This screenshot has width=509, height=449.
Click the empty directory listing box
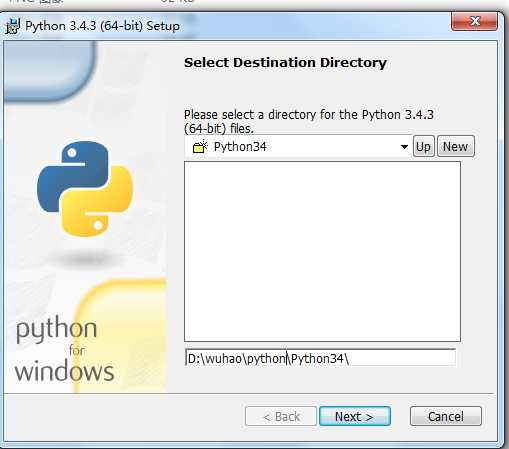pyautogui.click(x=322, y=251)
